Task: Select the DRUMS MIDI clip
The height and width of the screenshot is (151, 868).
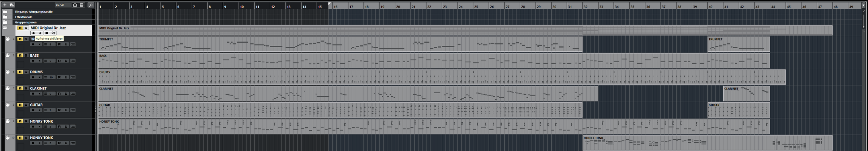Action: pyautogui.click(x=442, y=77)
